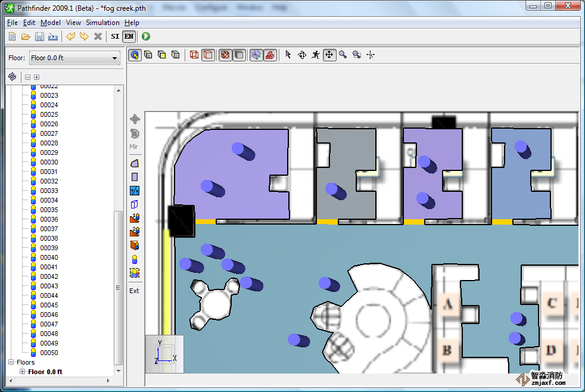This screenshot has height=392, width=585.
Task: Select the arrow selection tool
Action: [x=288, y=55]
